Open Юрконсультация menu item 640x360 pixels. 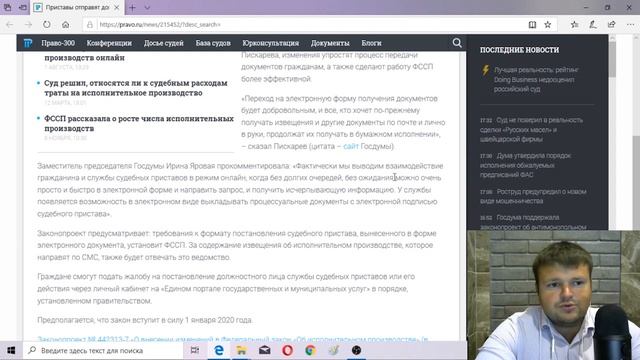coord(271,43)
